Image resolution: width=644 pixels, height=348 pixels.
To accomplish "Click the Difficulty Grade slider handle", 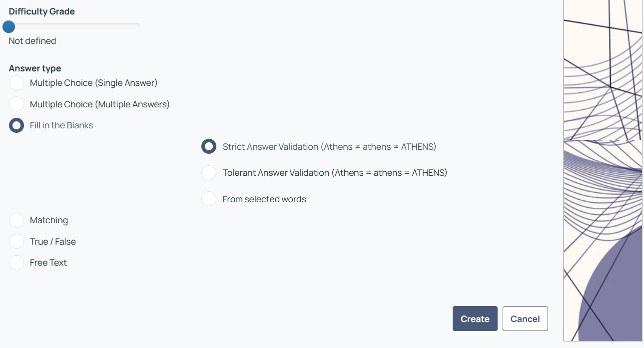I will point(8,26).
